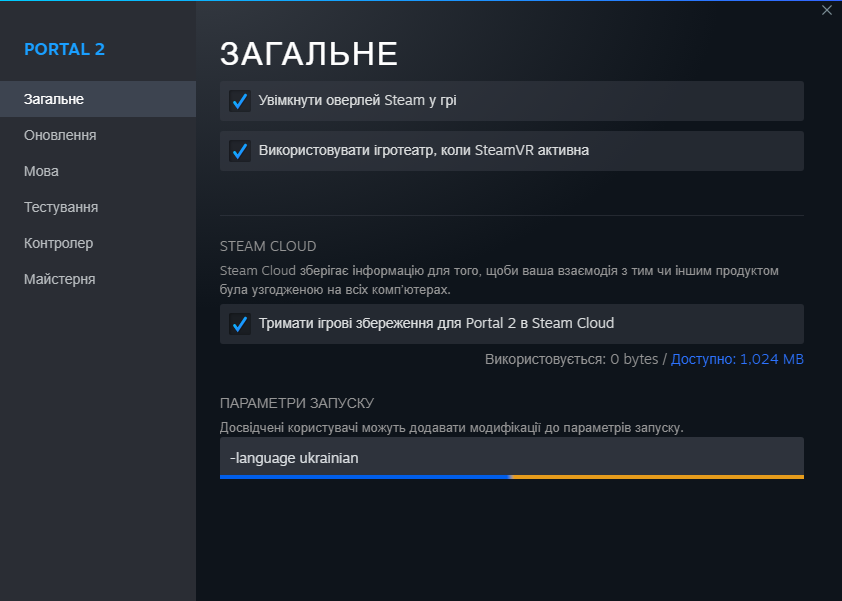The image size is (842, 601).
Task: Click the launch options description text
Action: point(452,428)
